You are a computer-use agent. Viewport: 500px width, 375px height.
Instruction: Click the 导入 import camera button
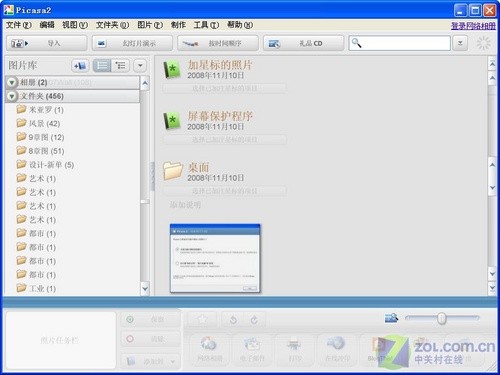(x=47, y=43)
